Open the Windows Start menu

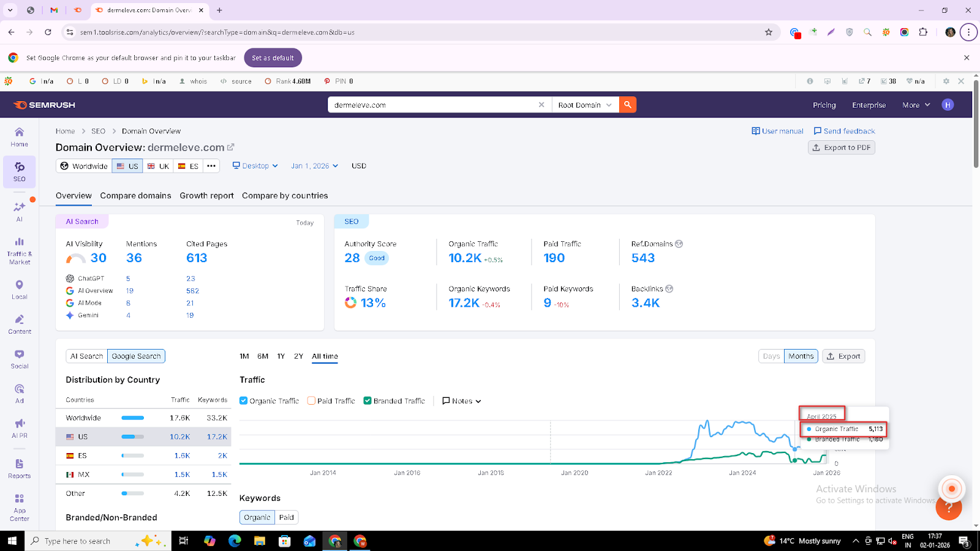[12, 541]
